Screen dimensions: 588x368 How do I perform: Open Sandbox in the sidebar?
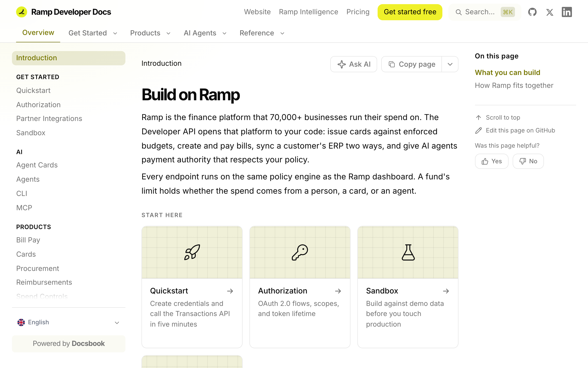tap(31, 133)
